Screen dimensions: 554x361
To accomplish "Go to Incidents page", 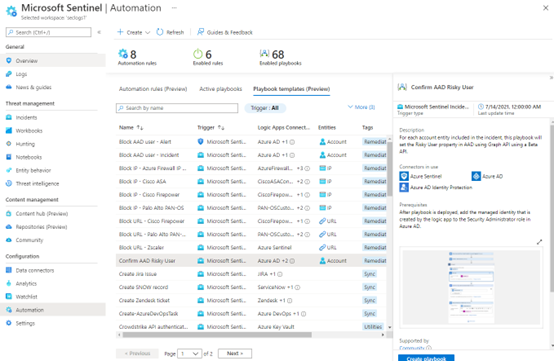I will click(26, 118).
